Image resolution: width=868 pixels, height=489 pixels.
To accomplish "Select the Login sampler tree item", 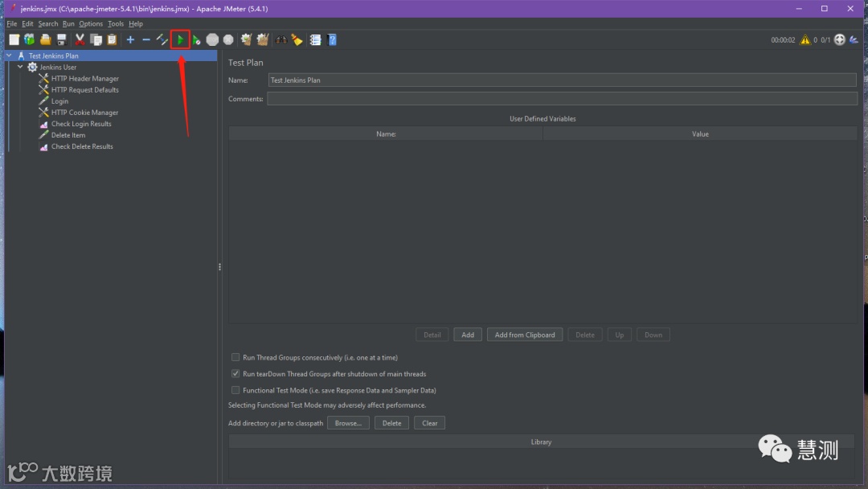I will click(x=59, y=101).
